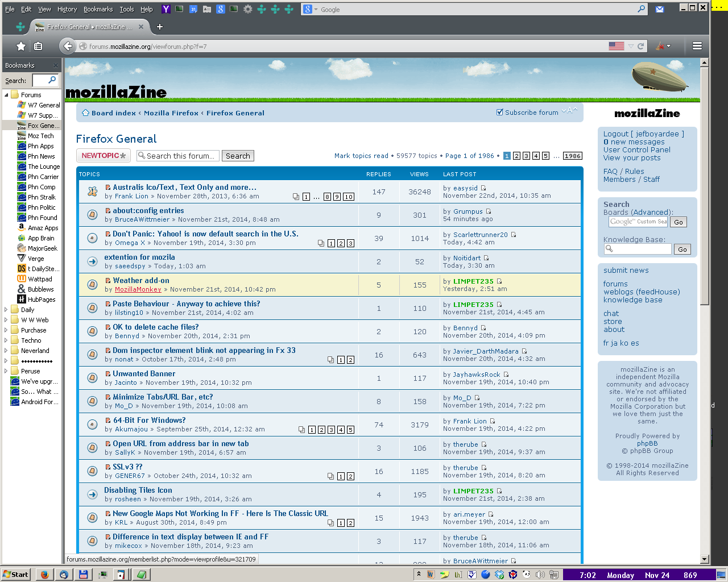Open a new tab with plus button

pos(160,27)
